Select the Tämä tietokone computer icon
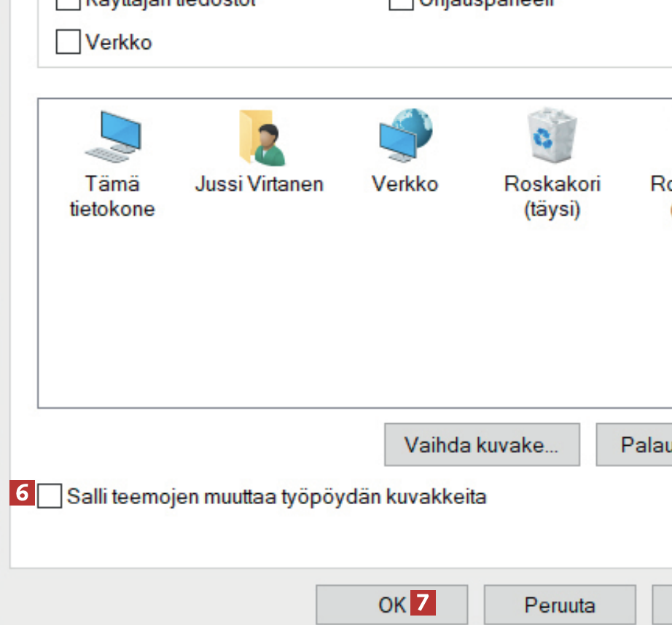Viewport: 672px width, 625px height. click(113, 137)
